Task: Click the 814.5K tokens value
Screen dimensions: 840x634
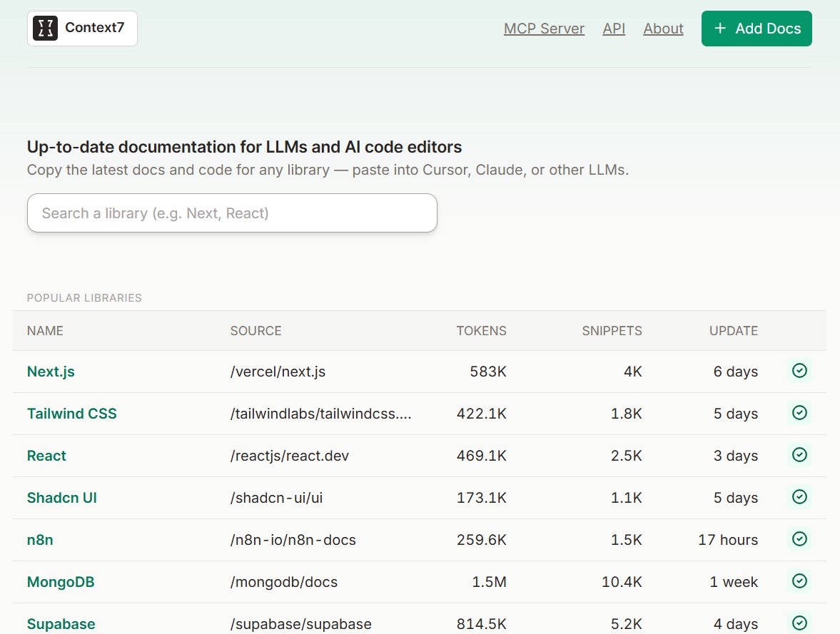Action: click(481, 624)
